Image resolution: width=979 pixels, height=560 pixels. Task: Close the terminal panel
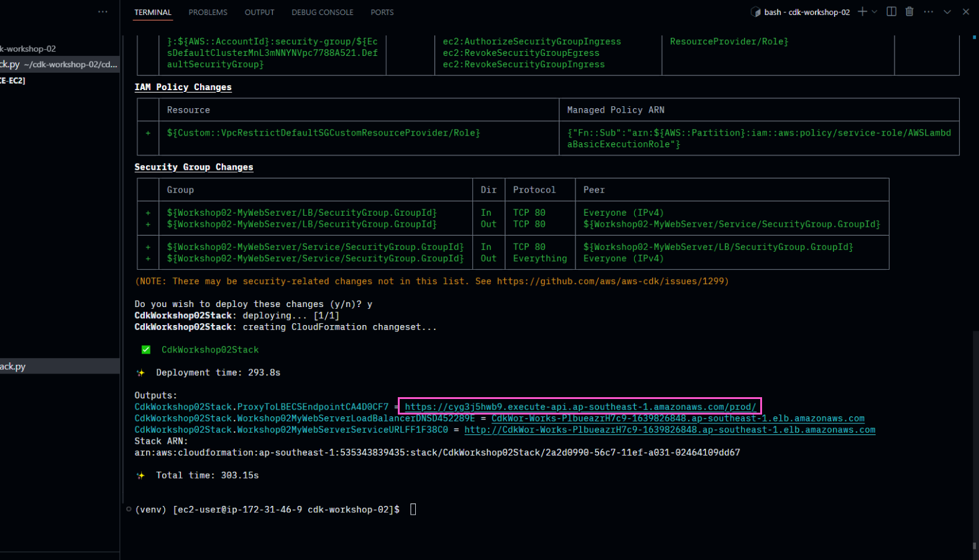966,12
